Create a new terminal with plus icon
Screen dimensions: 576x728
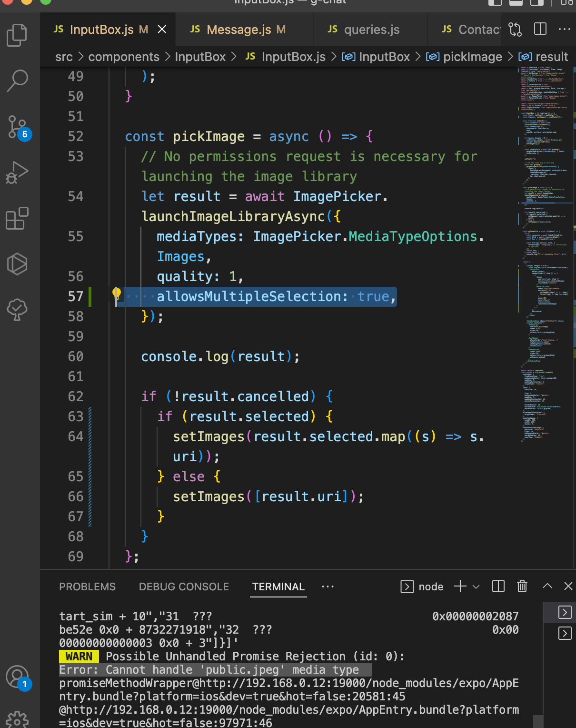pos(460,586)
